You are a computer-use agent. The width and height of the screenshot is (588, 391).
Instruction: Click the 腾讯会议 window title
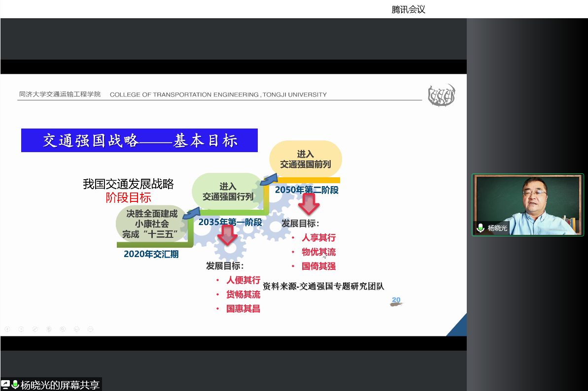408,9
